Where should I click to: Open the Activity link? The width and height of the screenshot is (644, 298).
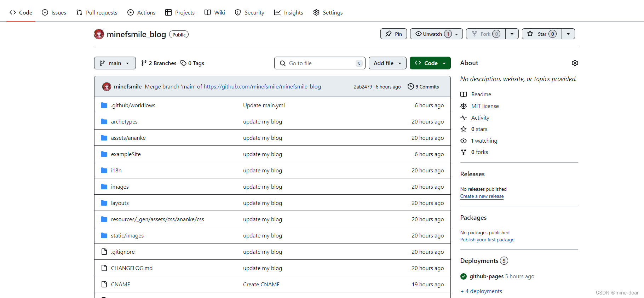click(x=475, y=118)
